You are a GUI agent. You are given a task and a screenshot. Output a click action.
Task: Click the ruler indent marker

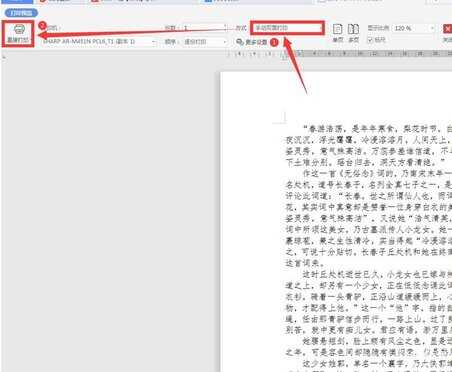(x=285, y=55)
